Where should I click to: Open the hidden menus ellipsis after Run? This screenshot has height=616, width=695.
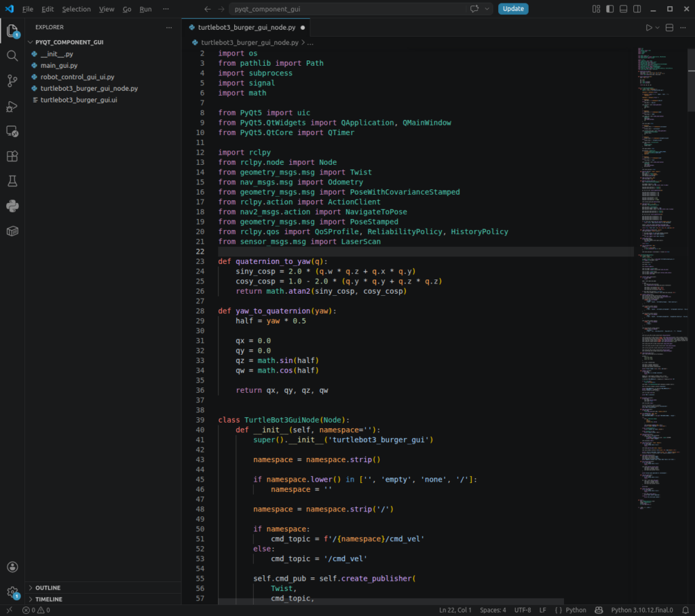(166, 9)
